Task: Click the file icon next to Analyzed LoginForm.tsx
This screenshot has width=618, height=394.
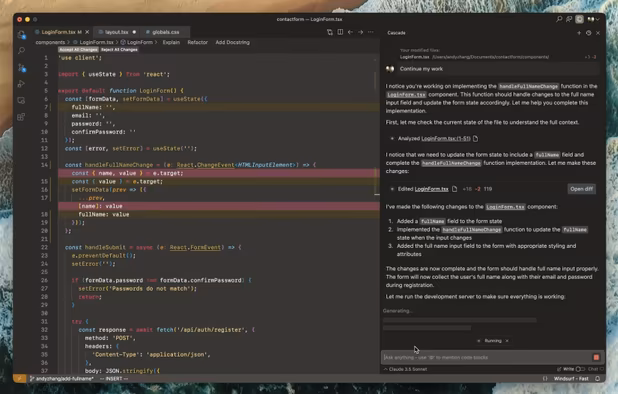Action: pyautogui.click(x=475, y=138)
